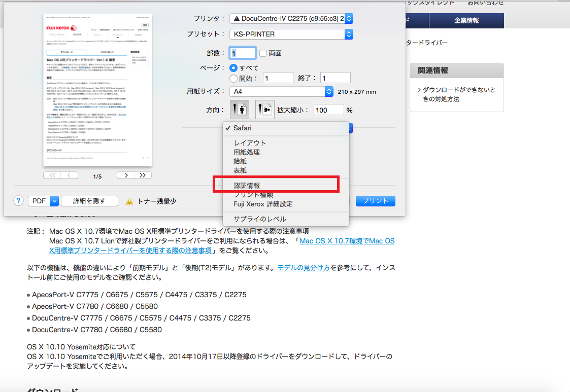
Task: Click the 拡大縮小 scale percentage field
Action: (328, 110)
